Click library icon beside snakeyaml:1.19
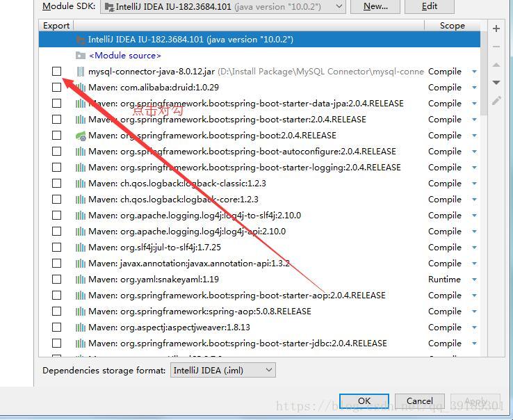This screenshot has height=420, width=513. point(81,280)
